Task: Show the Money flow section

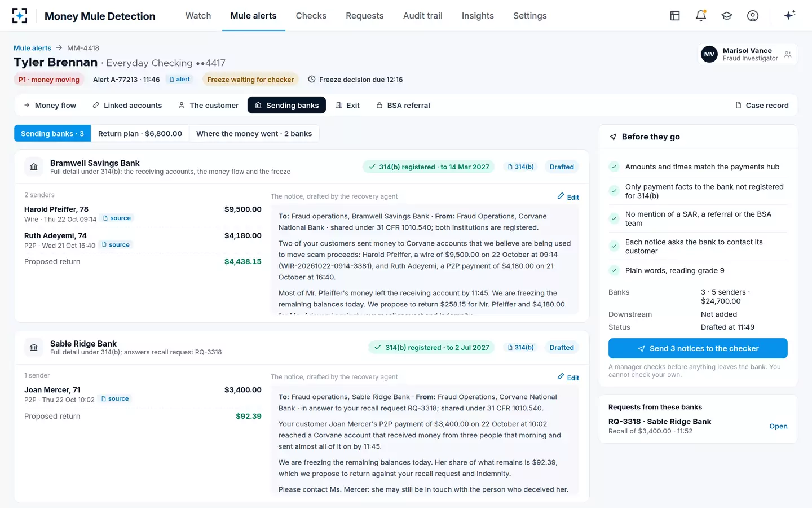Action: click(x=50, y=106)
